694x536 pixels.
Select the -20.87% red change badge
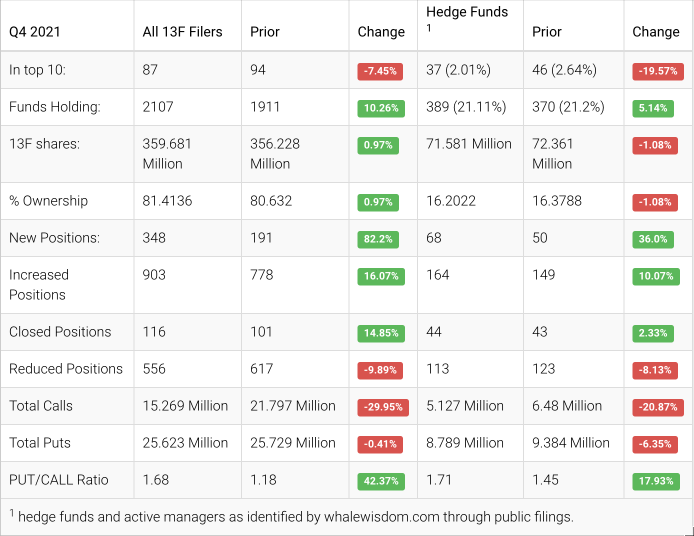(656, 407)
